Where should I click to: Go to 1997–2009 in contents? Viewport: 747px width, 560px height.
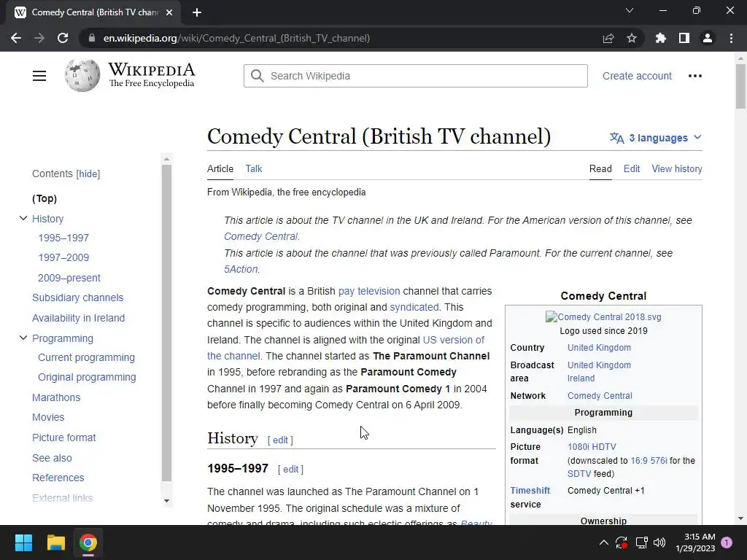[x=63, y=257]
